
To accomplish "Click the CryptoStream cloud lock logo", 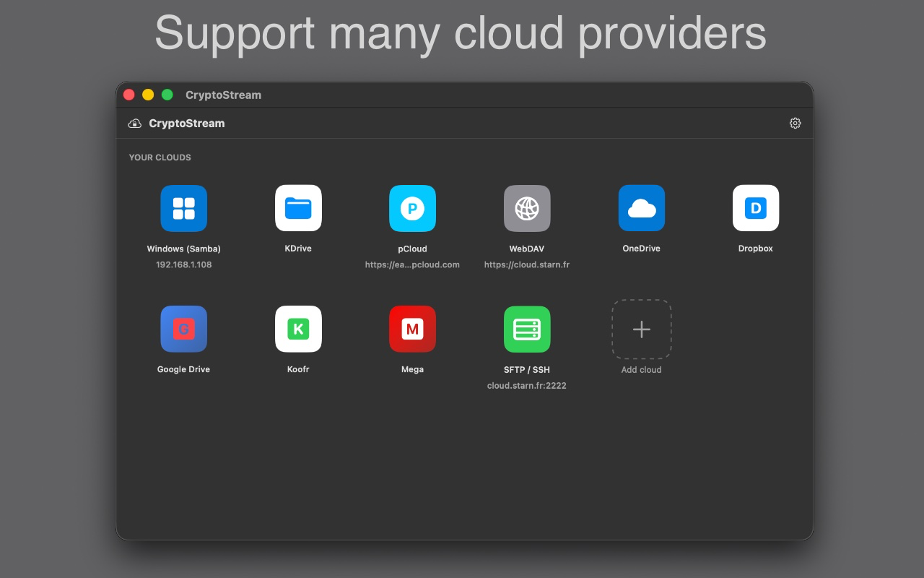I will click(134, 124).
